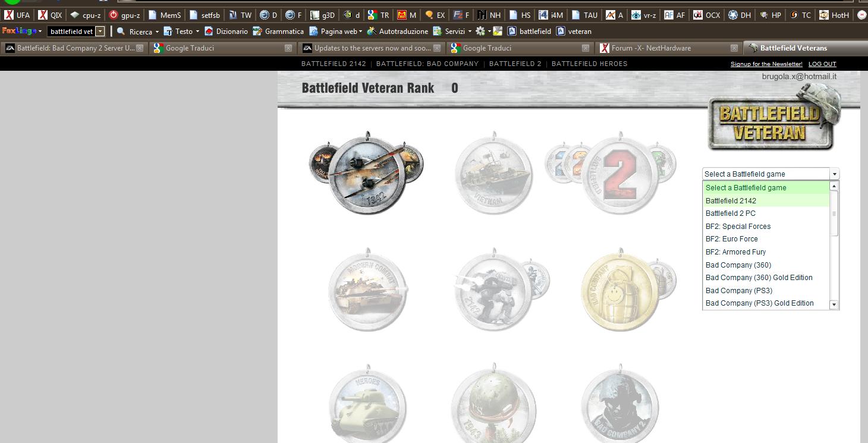Open the HotH bookmark
This screenshot has width=868, height=443.
point(834,15)
